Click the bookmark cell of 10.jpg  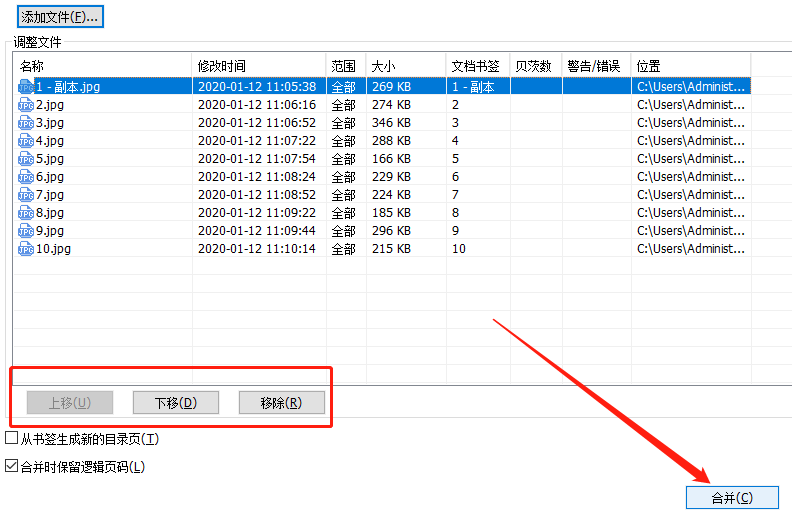click(x=459, y=249)
